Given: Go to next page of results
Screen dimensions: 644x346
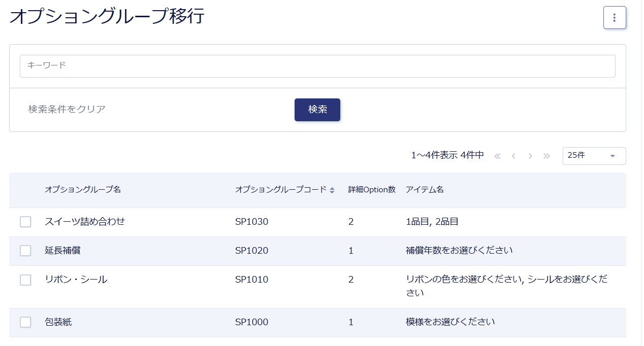Looking at the screenshot, I should point(530,156).
